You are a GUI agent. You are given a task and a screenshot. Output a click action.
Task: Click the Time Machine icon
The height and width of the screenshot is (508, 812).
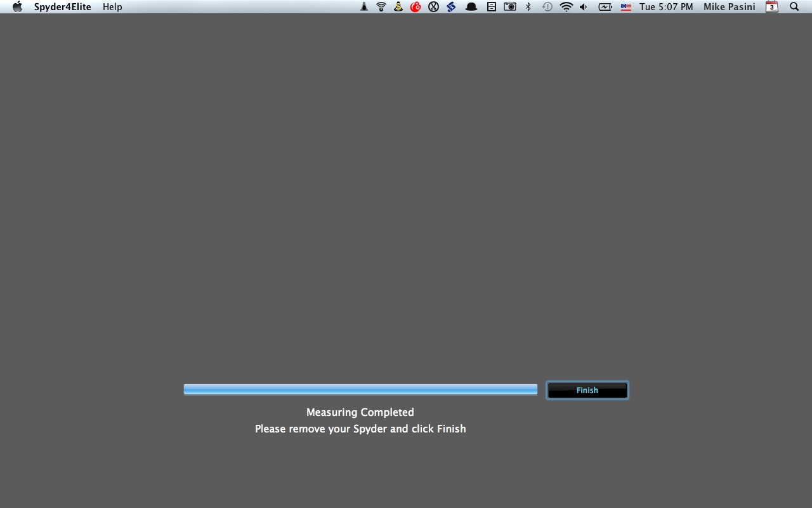pos(547,7)
